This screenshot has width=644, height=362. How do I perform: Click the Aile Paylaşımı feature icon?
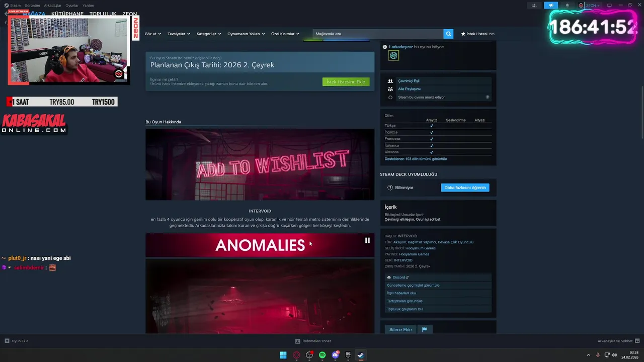pyautogui.click(x=390, y=89)
